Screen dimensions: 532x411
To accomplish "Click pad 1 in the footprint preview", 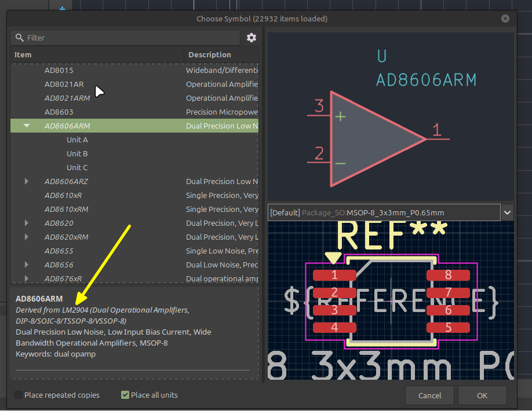I will point(334,275).
